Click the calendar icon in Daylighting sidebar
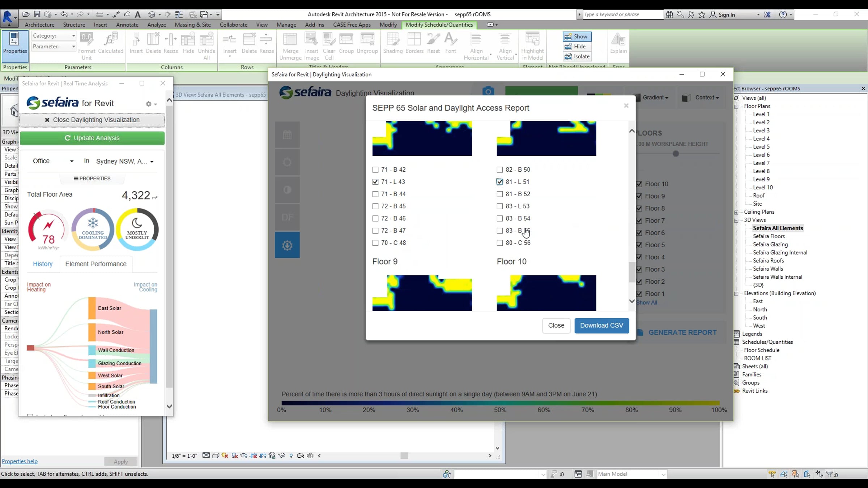This screenshot has height=488, width=868. click(287, 135)
